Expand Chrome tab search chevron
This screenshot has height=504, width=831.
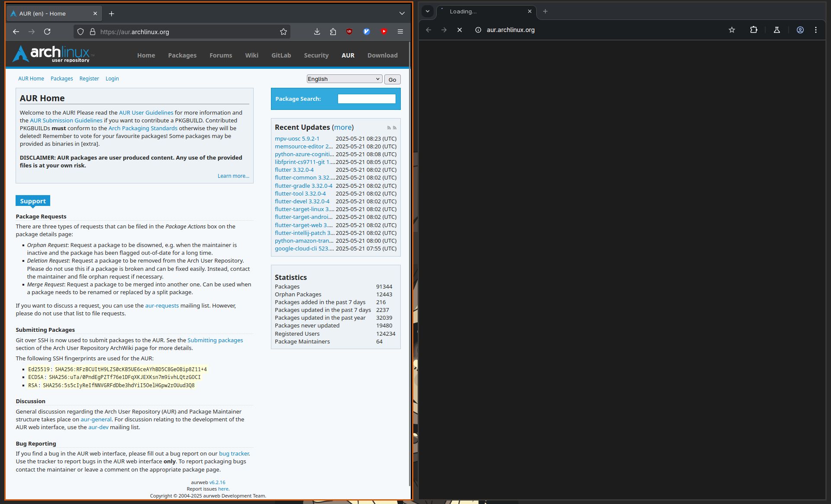[428, 11]
